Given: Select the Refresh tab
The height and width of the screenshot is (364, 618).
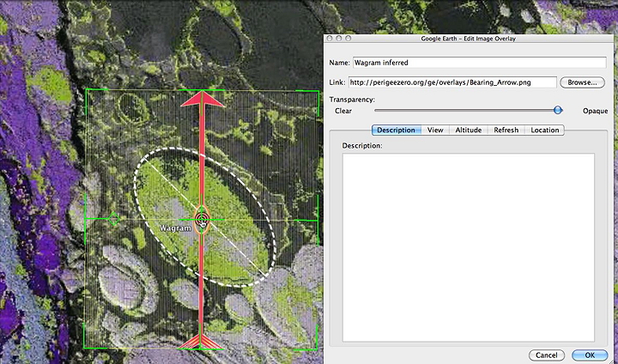Looking at the screenshot, I should coord(506,130).
